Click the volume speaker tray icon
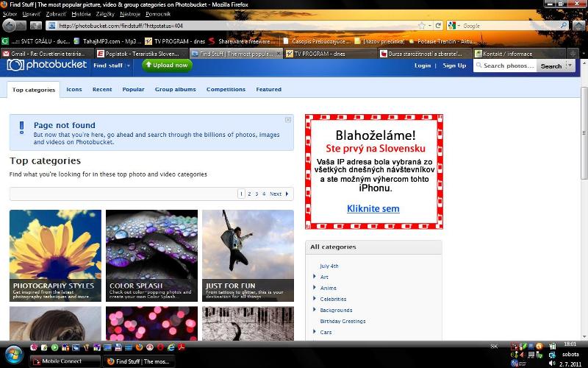 coord(552,362)
